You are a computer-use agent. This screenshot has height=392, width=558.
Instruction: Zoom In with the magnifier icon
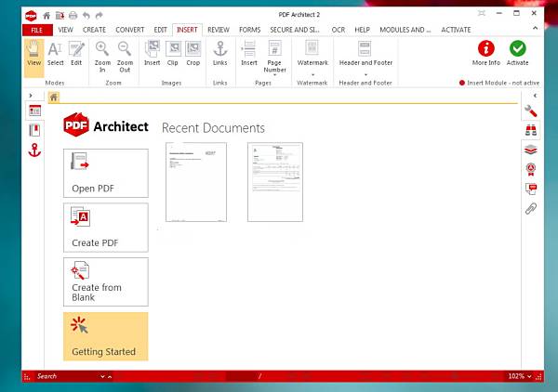(x=102, y=54)
